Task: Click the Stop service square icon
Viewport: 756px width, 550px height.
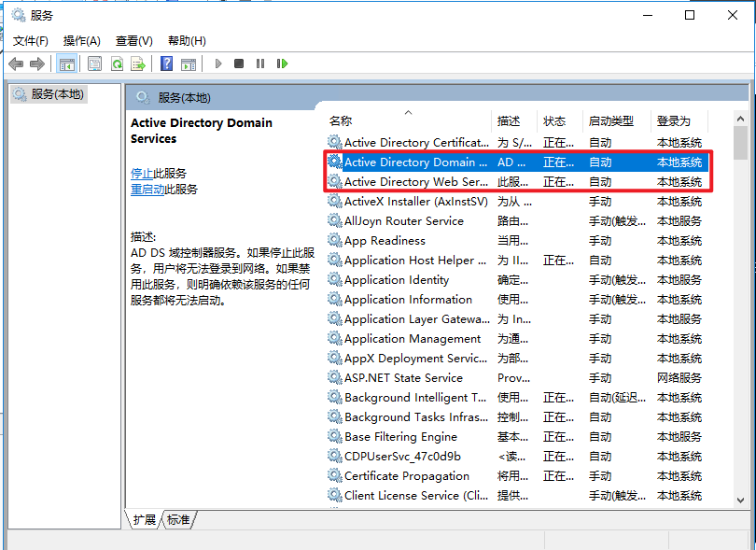Action: point(239,63)
